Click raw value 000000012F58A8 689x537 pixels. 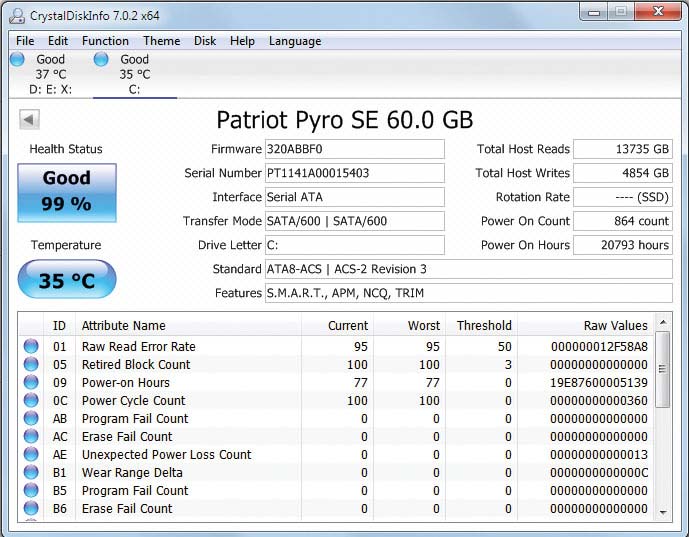pyautogui.click(x=599, y=347)
